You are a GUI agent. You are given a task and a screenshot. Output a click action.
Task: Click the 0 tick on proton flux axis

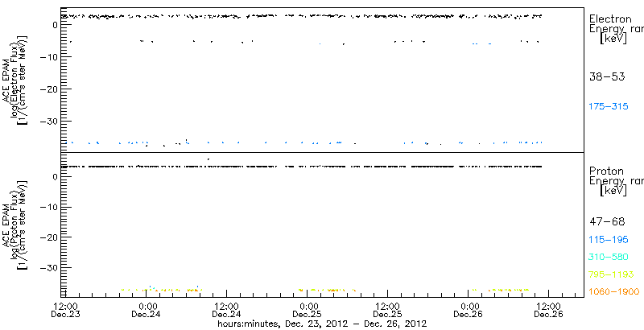coord(56,177)
